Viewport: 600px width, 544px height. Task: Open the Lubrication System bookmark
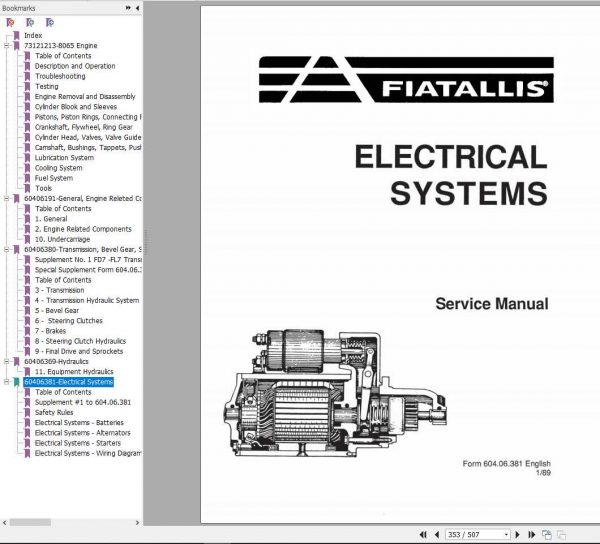pyautogui.click(x=64, y=158)
